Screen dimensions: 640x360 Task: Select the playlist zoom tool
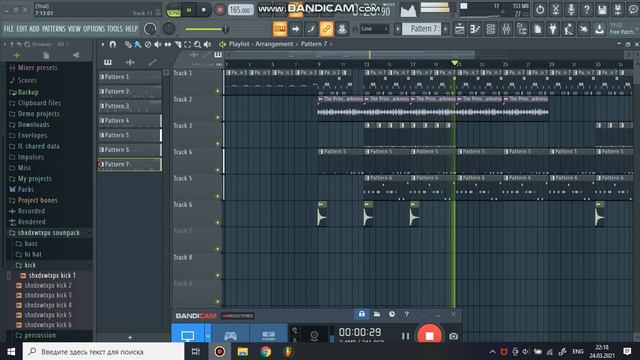pyautogui.click(x=197, y=44)
